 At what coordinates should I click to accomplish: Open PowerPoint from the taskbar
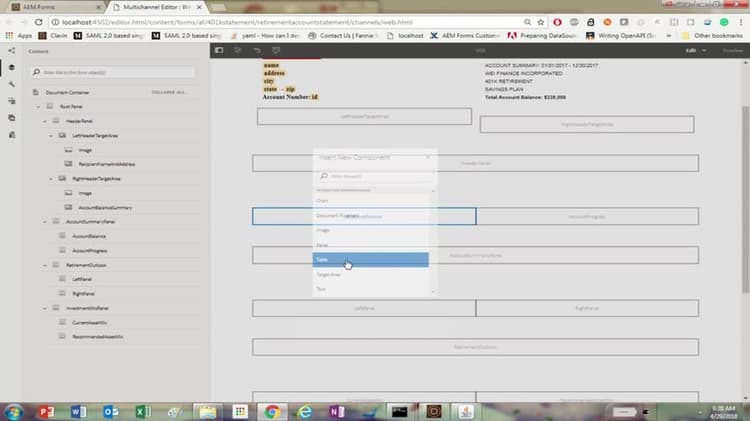coord(46,411)
